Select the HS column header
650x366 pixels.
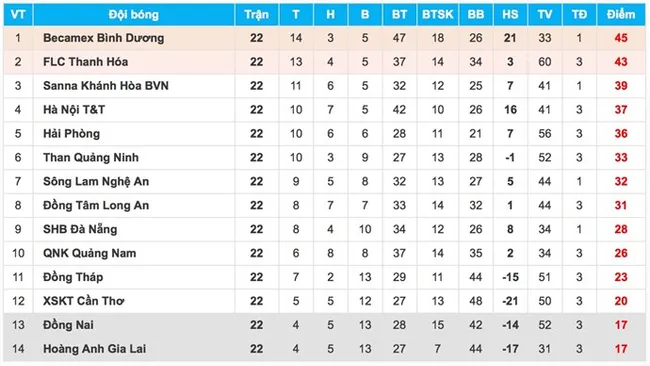coord(510,15)
